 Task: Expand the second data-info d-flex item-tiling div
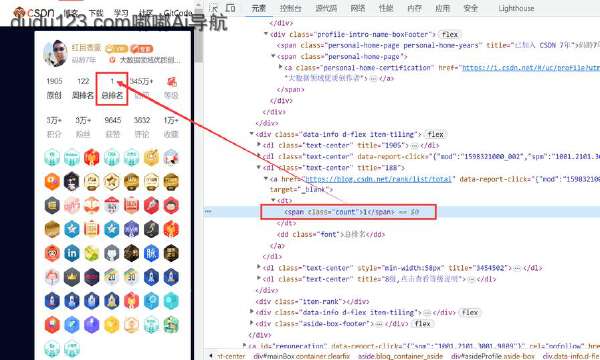251,312
